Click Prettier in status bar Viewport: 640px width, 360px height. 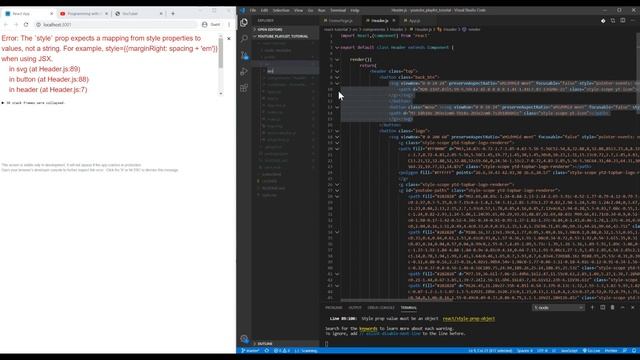pos(611,351)
